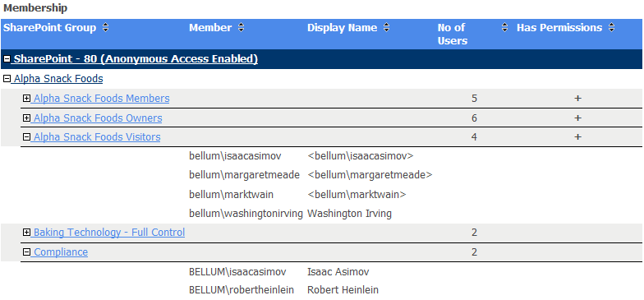Open Alpha Snack Foods Members link
Image resolution: width=644 pixels, height=300 pixels.
coord(102,99)
